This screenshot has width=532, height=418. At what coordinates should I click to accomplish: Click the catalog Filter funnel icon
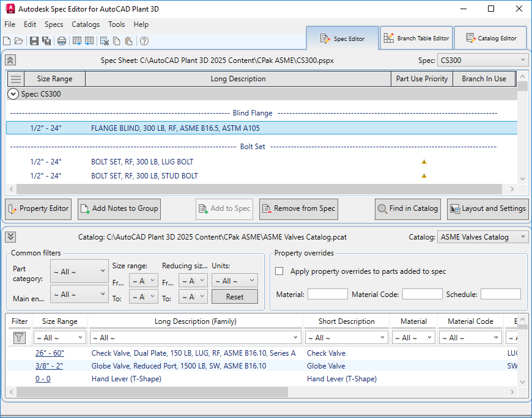[20, 338]
